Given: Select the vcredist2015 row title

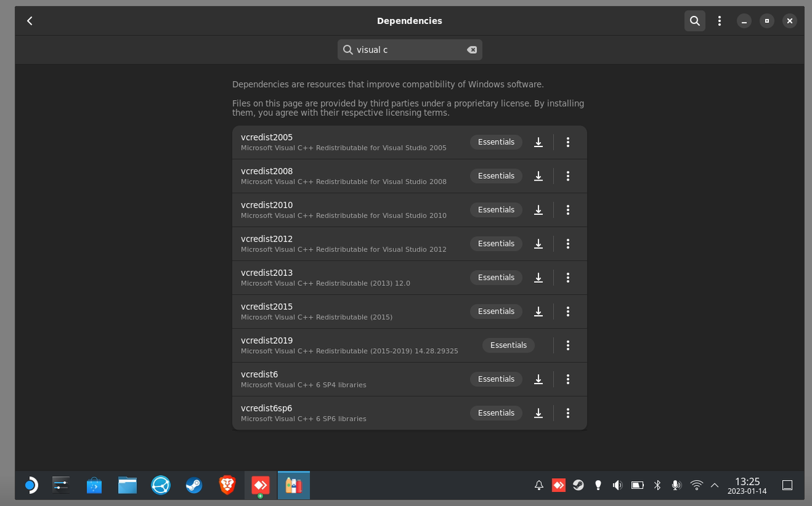Looking at the screenshot, I should coord(266,307).
